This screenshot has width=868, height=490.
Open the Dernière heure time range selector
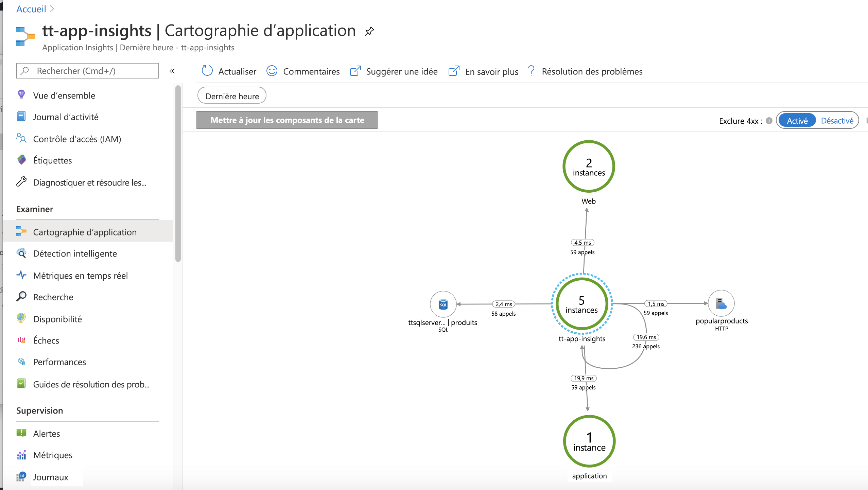coord(232,96)
